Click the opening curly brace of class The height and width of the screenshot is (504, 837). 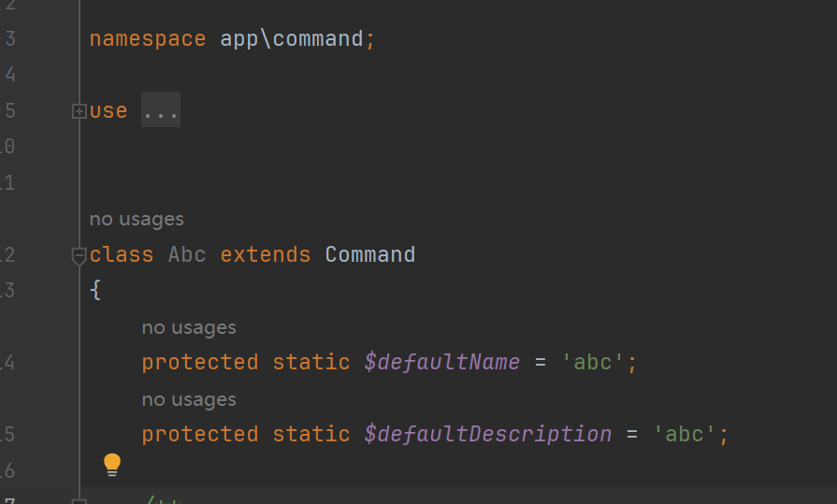(x=95, y=290)
